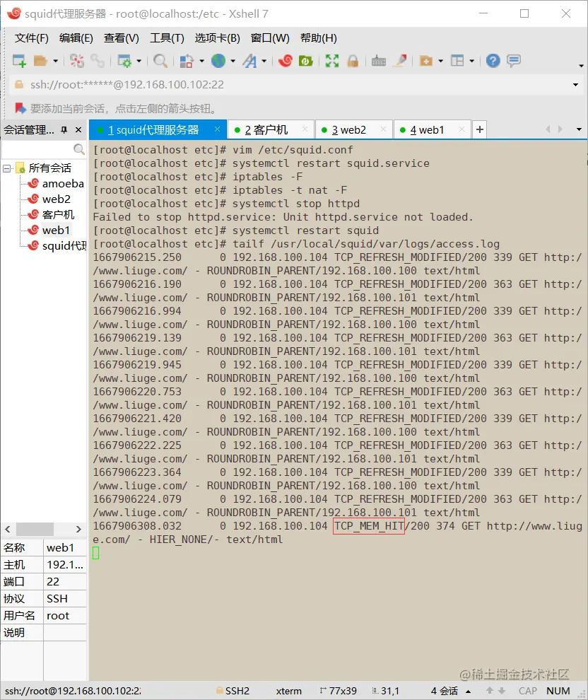
Task: Click the New session toolbar icon
Action: coord(19,61)
